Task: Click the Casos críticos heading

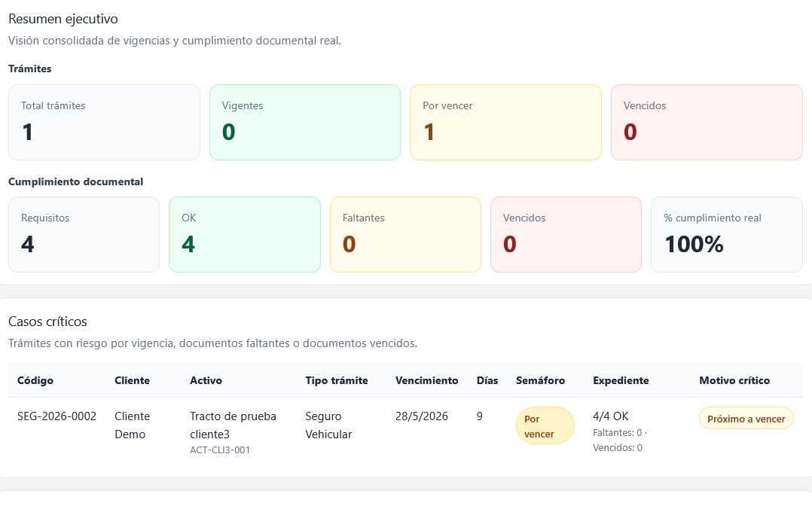Action: 47,322
